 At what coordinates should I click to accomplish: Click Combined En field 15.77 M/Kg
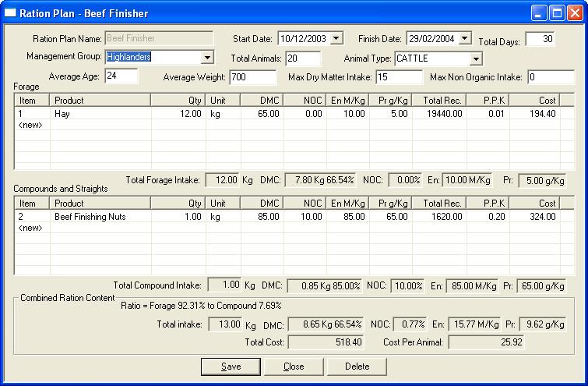point(474,324)
